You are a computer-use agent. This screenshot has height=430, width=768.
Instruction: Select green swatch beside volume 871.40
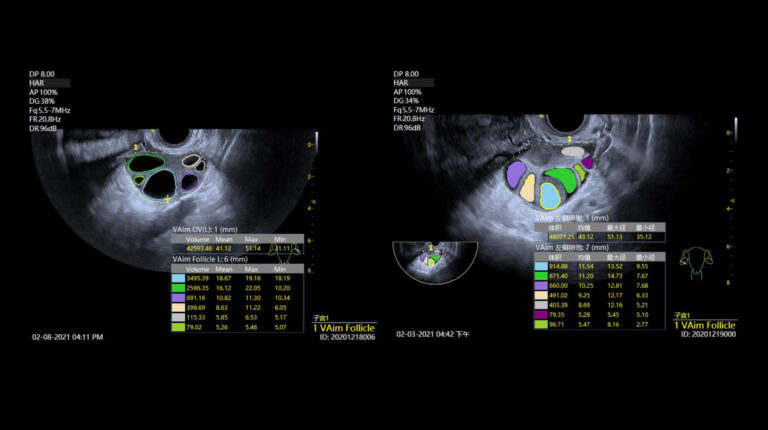point(541,276)
